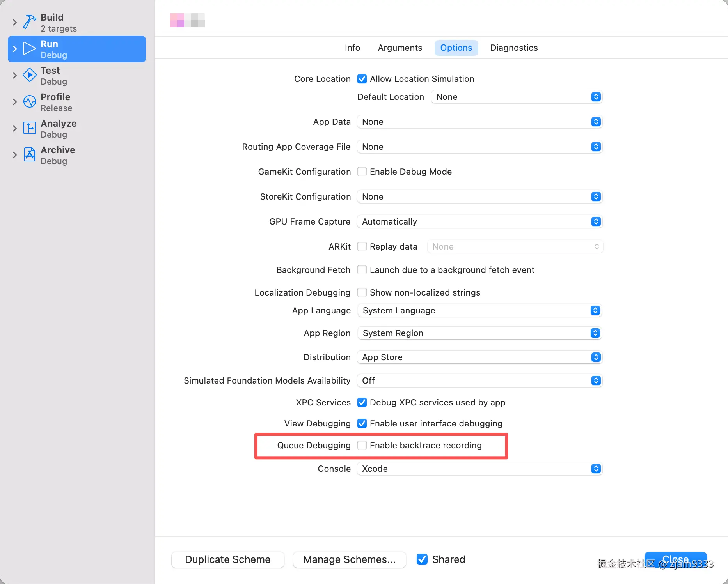Open the App Data dropdown
Viewport: 728px width, 584px height.
(x=479, y=122)
